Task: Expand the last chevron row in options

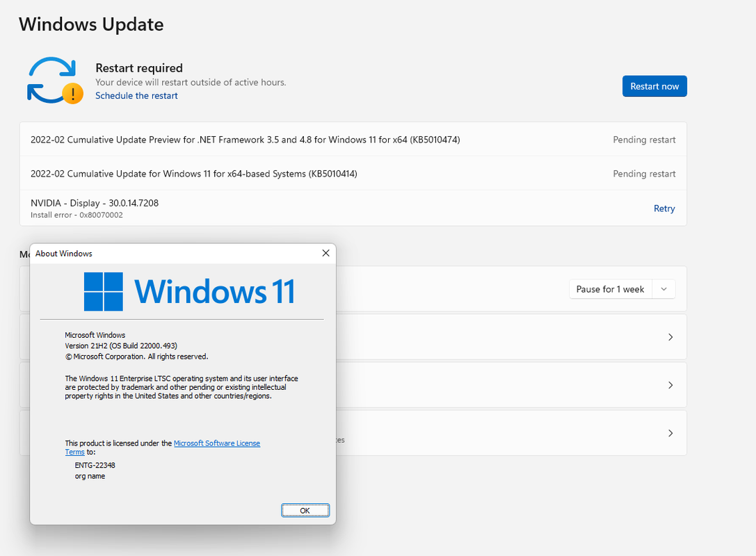Action: [670, 433]
